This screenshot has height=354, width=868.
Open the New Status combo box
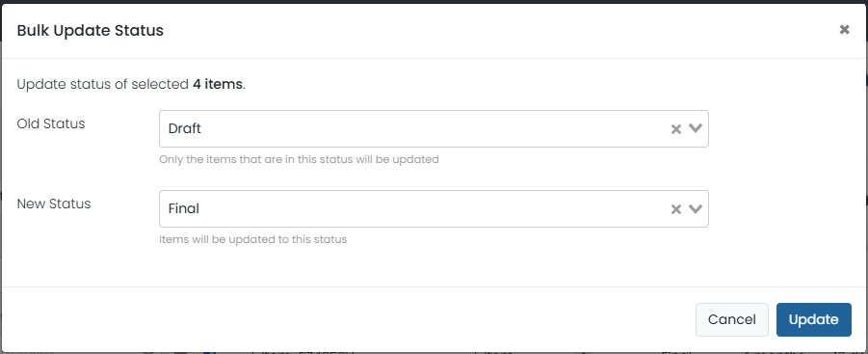coord(434,209)
